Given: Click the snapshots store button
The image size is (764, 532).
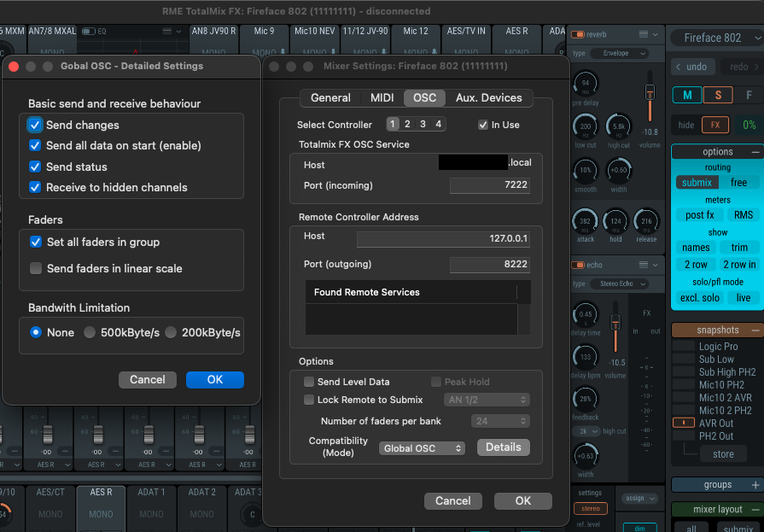Looking at the screenshot, I should point(723,454).
